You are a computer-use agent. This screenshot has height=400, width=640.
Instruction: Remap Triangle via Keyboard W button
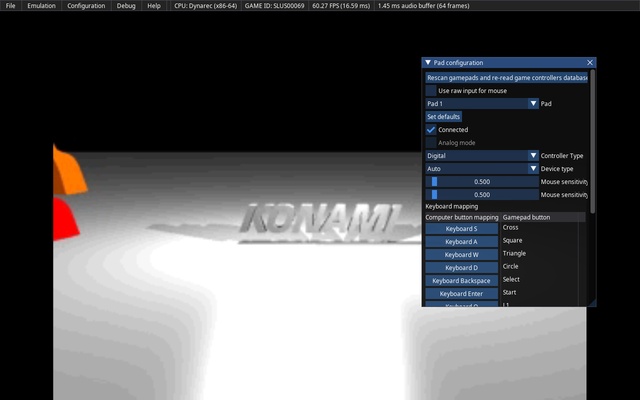462,255
